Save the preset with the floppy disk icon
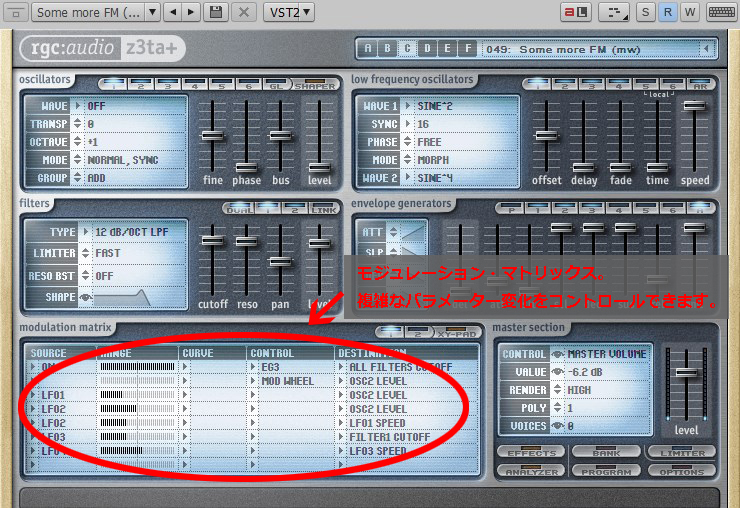This screenshot has width=740, height=508. click(x=216, y=12)
